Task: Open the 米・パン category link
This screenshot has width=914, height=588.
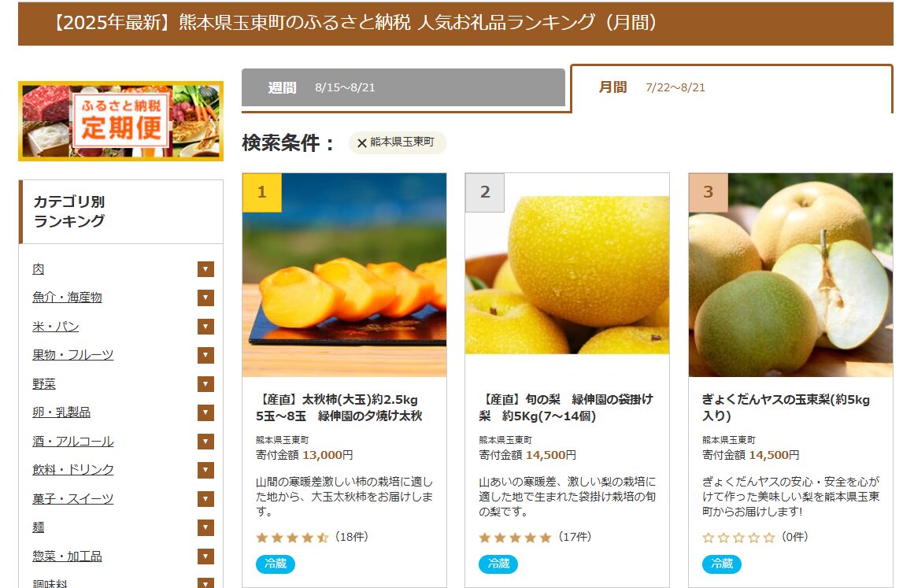Action: pos(55,327)
